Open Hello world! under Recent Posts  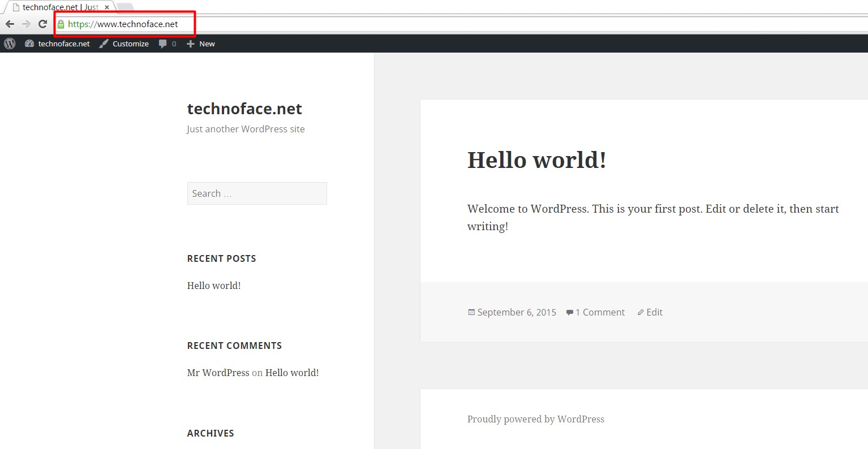(x=214, y=286)
